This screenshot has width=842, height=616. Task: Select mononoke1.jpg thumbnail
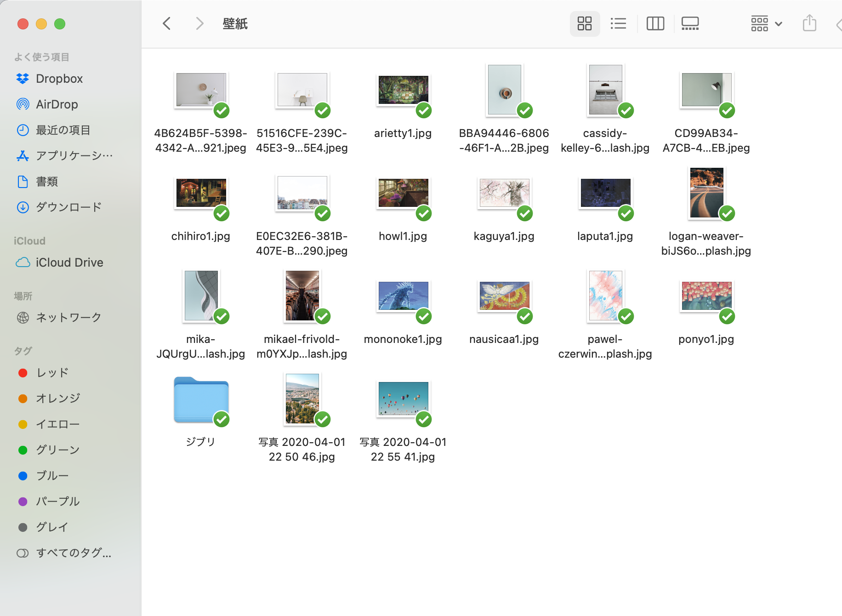pyautogui.click(x=403, y=296)
